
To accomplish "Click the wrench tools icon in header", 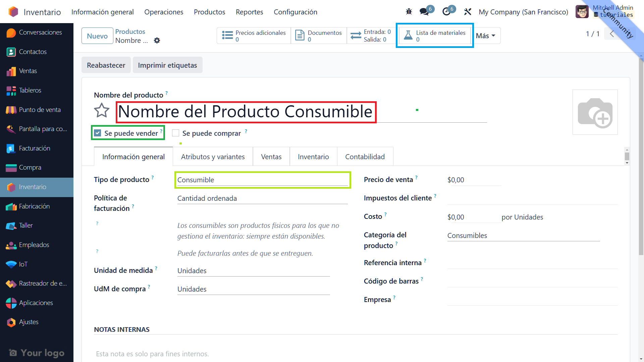I will [468, 12].
